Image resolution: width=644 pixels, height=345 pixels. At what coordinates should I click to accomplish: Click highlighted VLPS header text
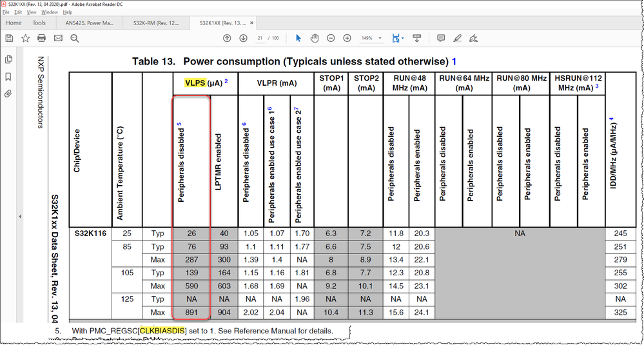(195, 83)
